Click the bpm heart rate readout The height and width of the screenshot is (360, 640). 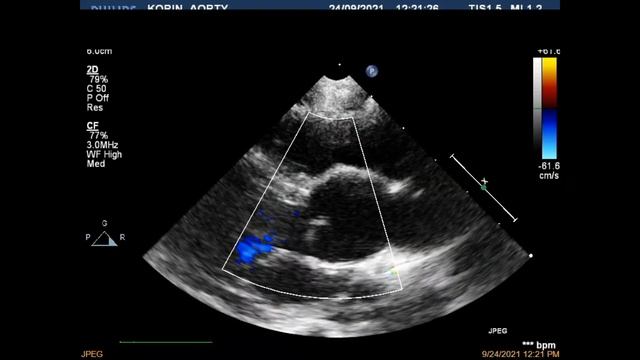pos(539,345)
